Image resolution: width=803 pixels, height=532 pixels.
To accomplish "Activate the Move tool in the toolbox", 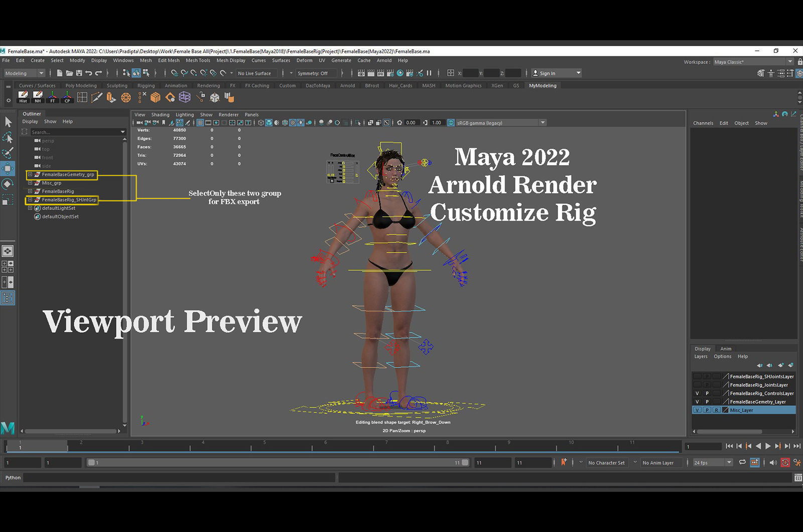I will pos(8,168).
